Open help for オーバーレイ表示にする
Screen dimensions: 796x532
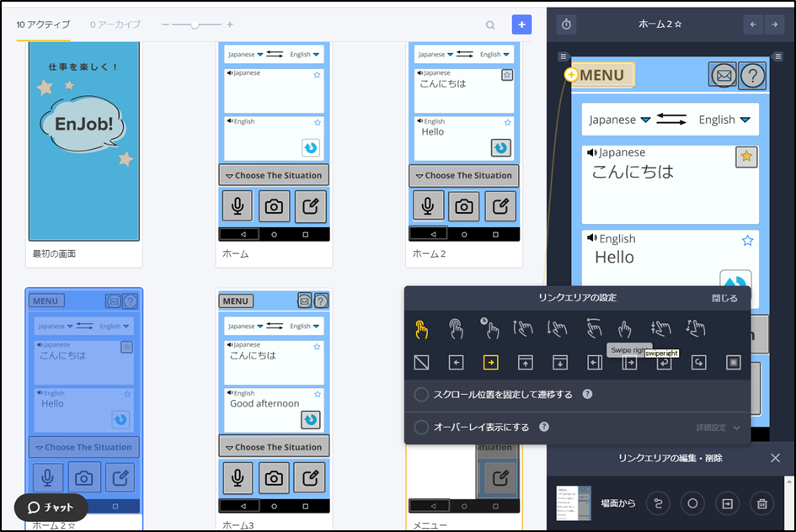tap(543, 427)
